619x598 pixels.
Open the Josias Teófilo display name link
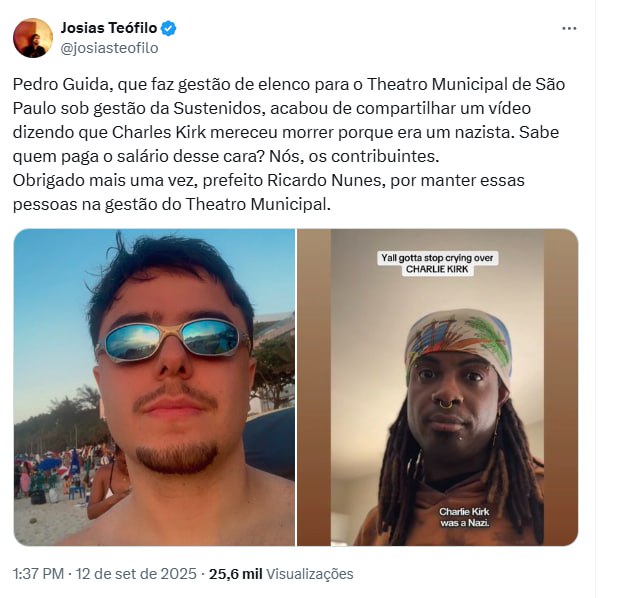click(109, 28)
